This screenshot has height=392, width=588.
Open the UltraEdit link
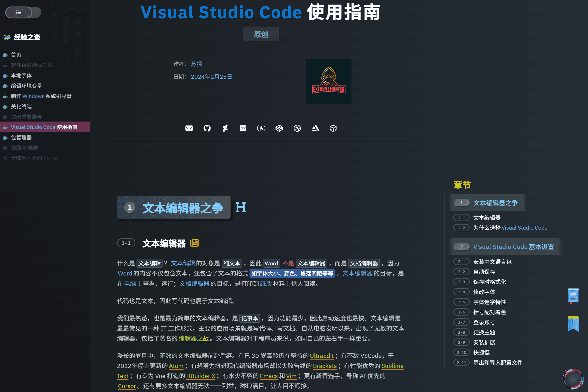(x=321, y=356)
